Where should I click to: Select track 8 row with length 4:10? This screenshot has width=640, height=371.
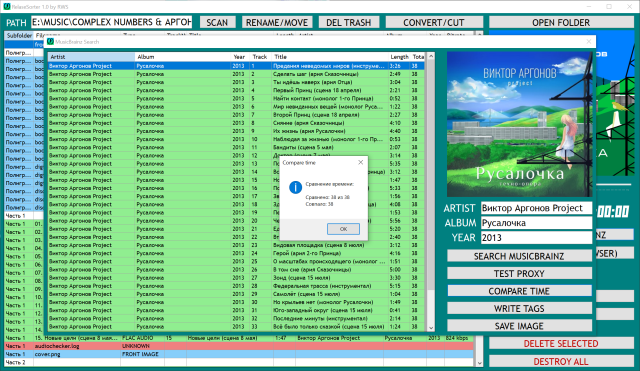[x=236, y=123]
